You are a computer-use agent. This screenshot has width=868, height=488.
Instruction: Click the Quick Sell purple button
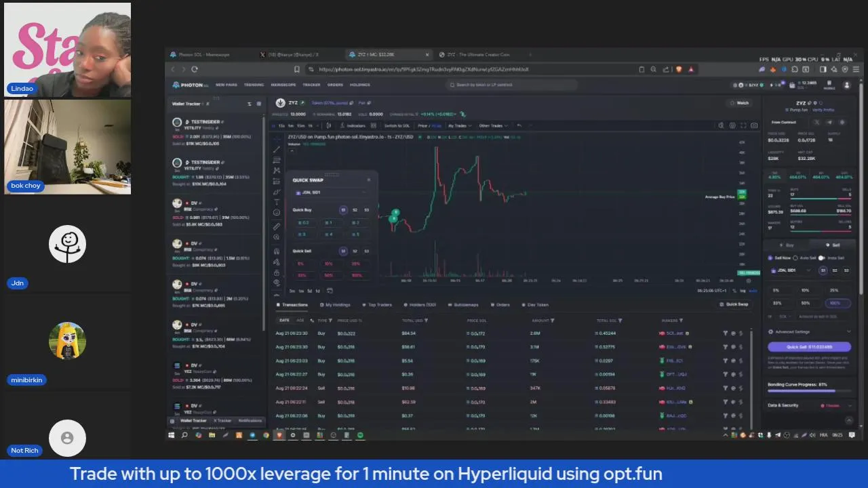(x=809, y=347)
